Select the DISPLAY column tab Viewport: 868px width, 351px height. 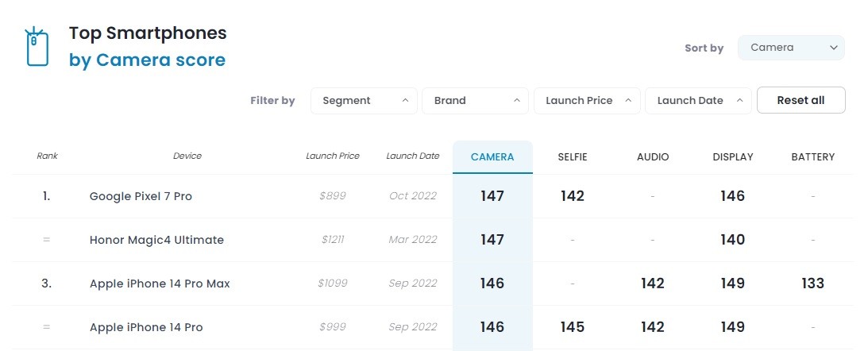coord(733,157)
